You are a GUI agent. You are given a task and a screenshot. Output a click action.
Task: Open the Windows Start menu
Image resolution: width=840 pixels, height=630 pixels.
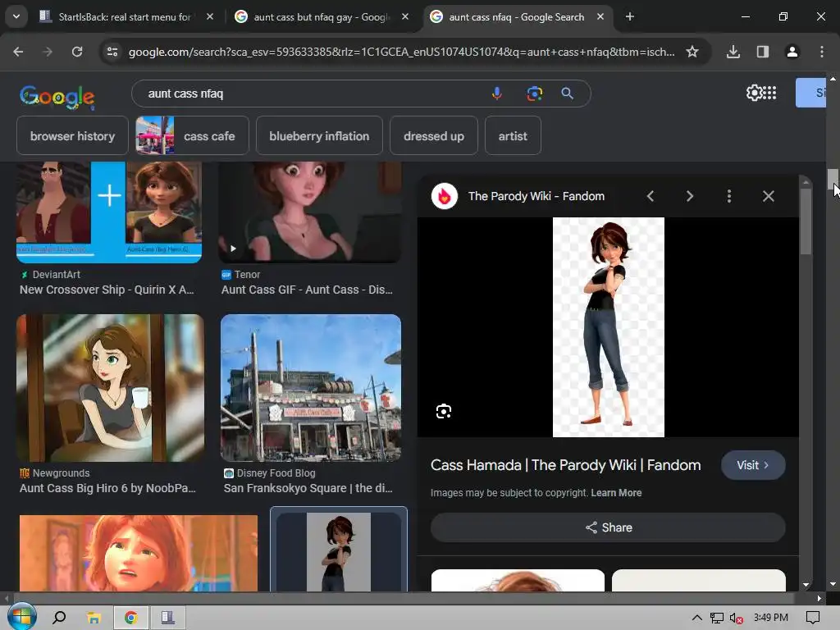[21, 617]
